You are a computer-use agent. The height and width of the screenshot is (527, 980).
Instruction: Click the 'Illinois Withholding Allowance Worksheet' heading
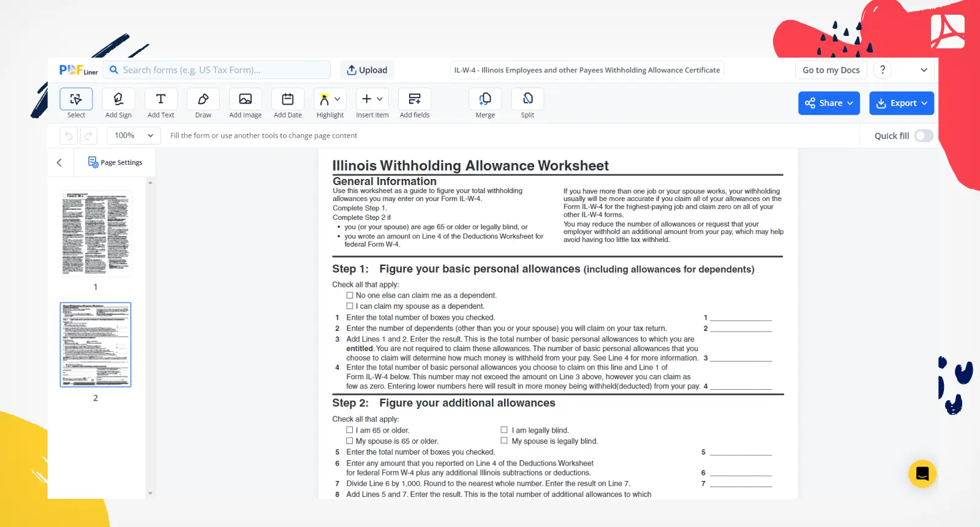[470, 165]
